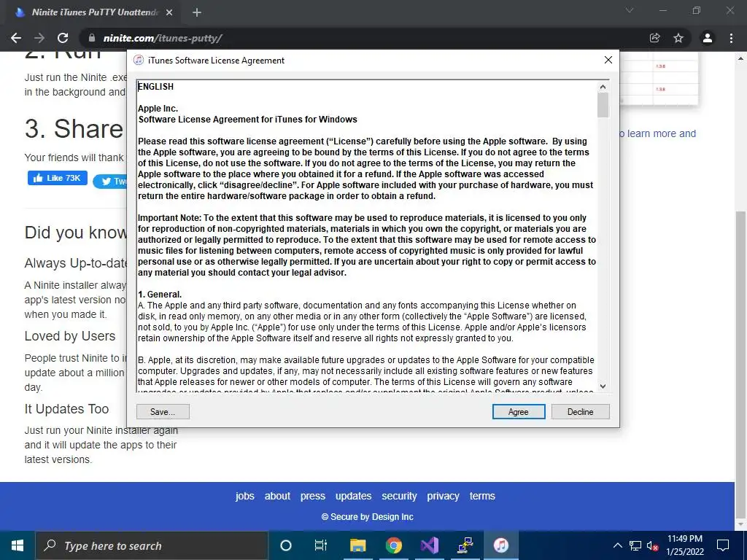This screenshot has width=747, height=560.
Task: Open Chrome from the taskbar
Action: pyautogui.click(x=393, y=545)
